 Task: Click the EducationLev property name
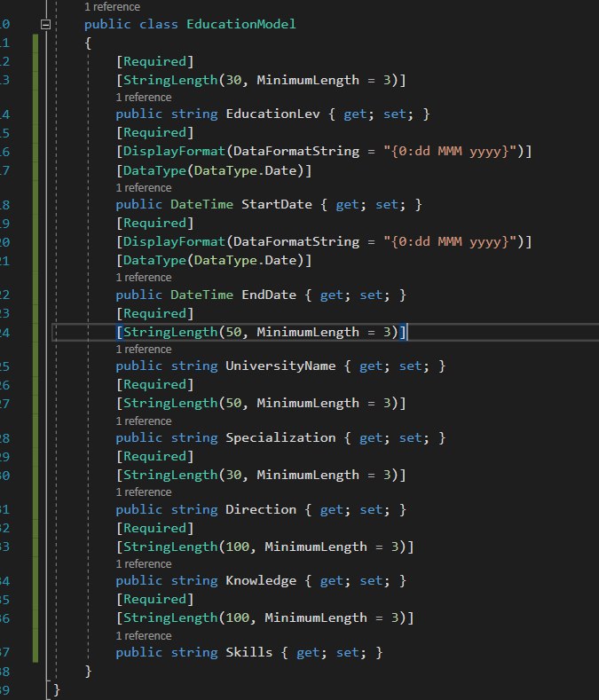click(x=273, y=114)
